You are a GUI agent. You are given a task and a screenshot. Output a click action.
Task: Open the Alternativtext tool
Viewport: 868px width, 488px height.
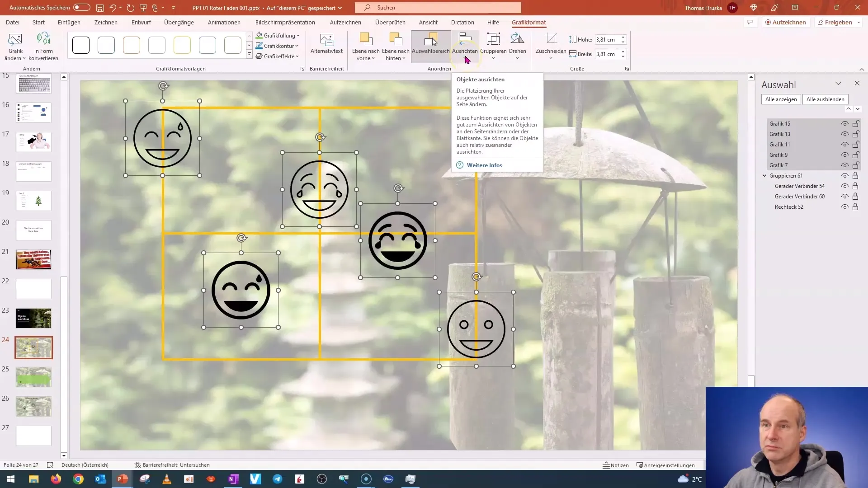[x=326, y=44]
